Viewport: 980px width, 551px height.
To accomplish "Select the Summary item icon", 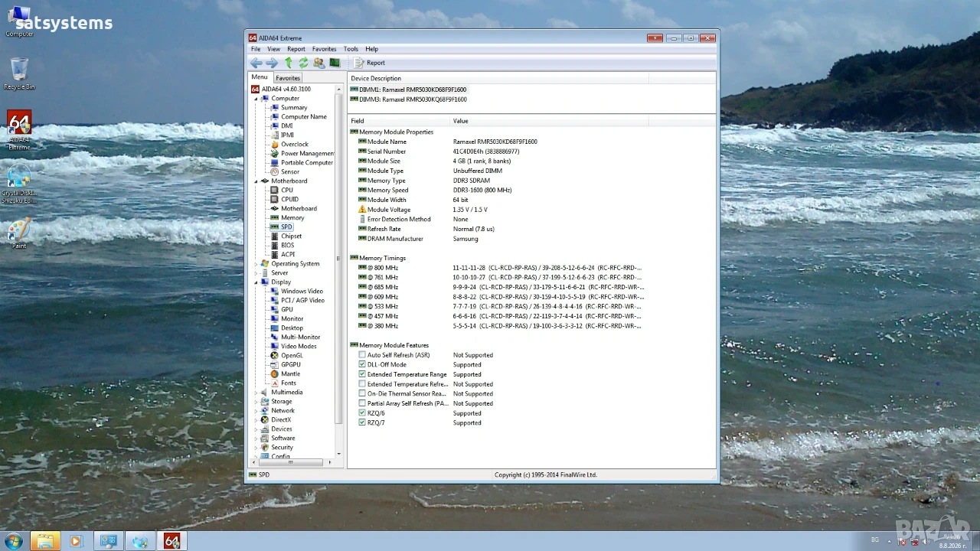I will coord(275,108).
